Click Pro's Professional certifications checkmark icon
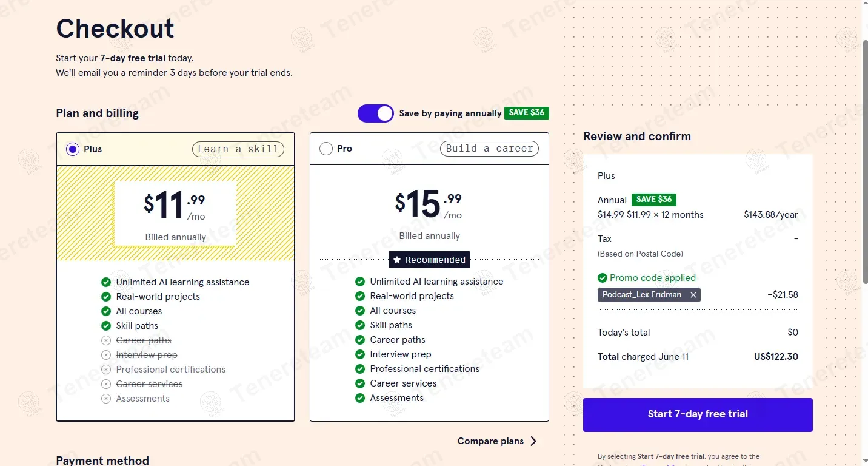This screenshot has height=466, width=868. pos(360,369)
